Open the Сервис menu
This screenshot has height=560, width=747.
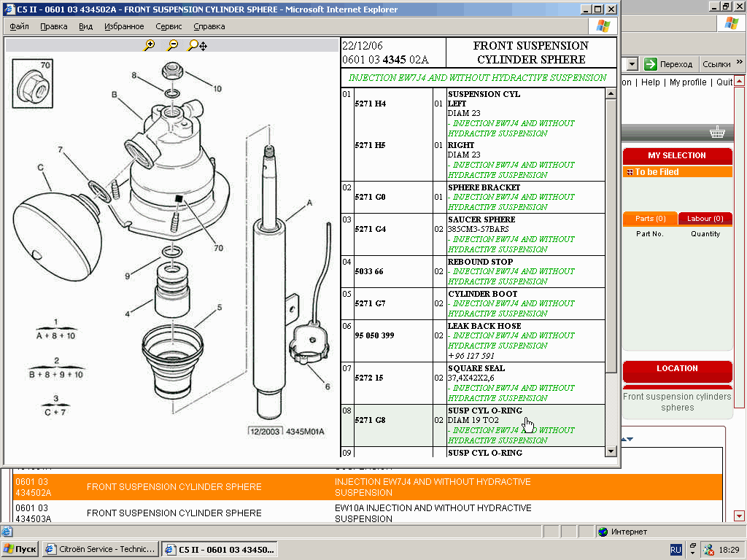tap(169, 26)
